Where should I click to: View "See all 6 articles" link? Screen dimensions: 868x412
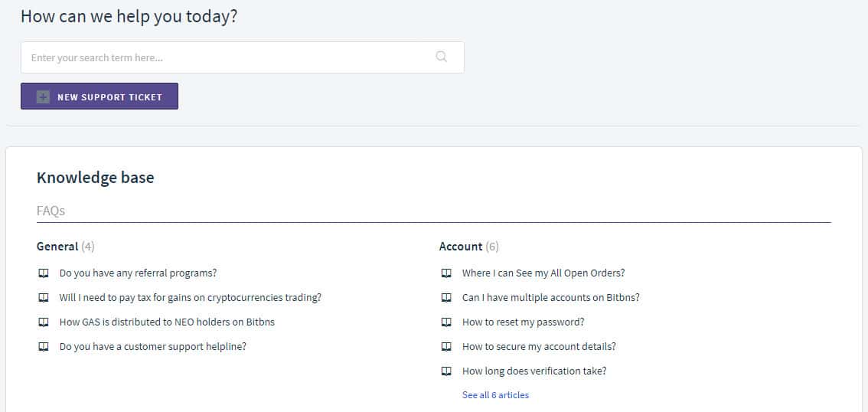coord(495,395)
